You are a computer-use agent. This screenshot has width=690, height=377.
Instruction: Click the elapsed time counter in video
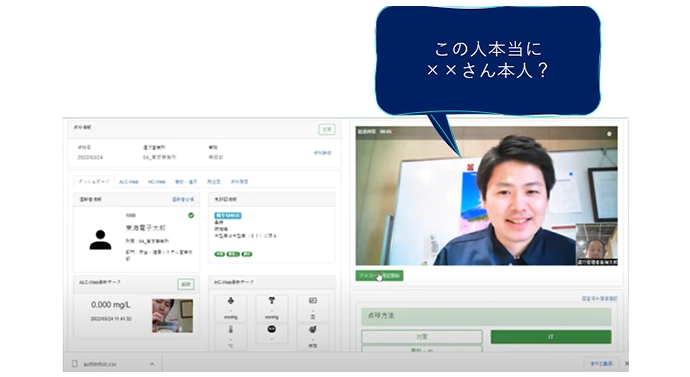click(x=386, y=132)
